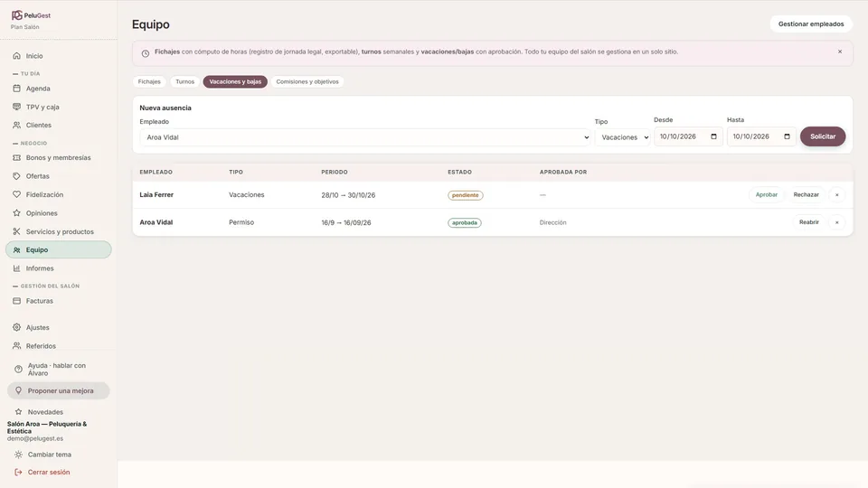Image resolution: width=868 pixels, height=488 pixels.
Task: Click the Hasta date field
Action: click(x=761, y=136)
